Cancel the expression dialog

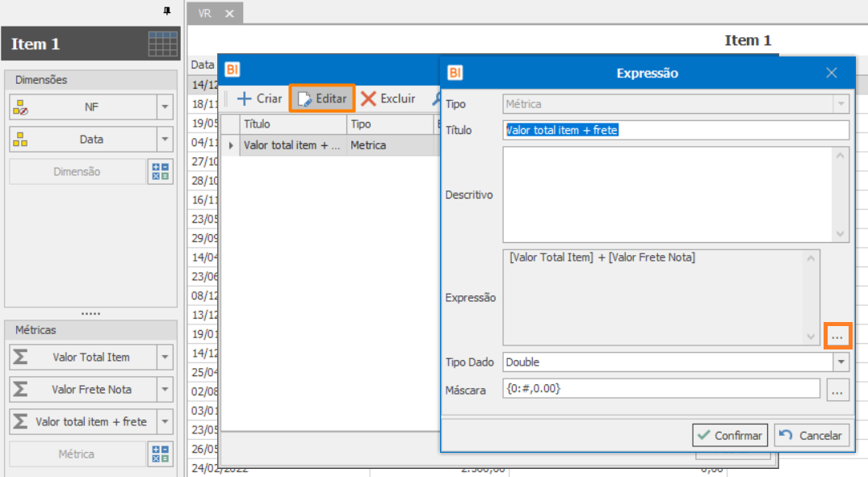tap(811, 436)
